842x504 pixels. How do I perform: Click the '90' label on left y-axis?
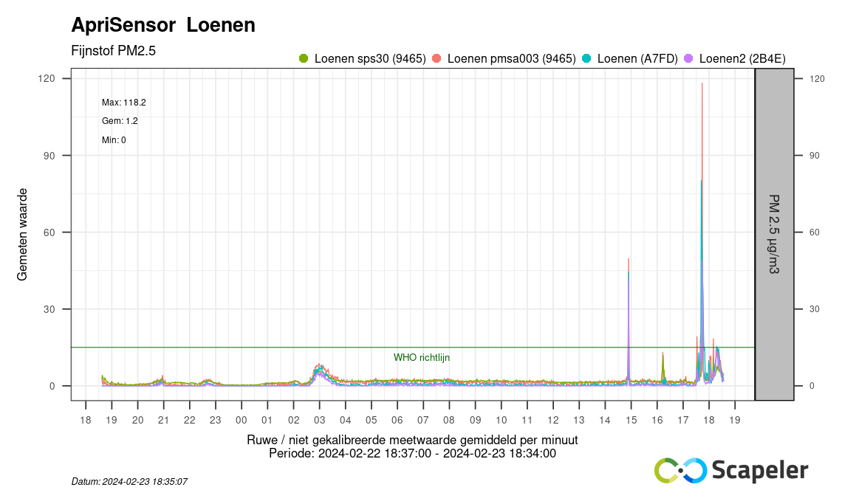click(x=49, y=156)
